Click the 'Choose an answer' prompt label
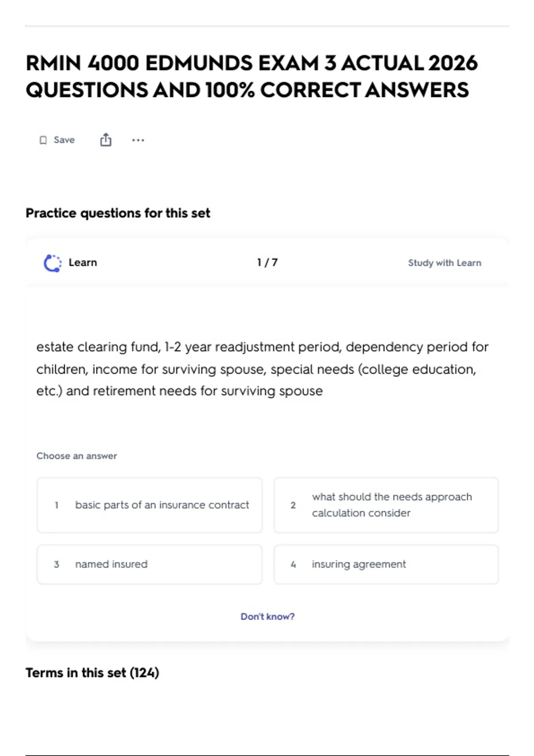Screen dimensions: 534x756 [x=77, y=456]
